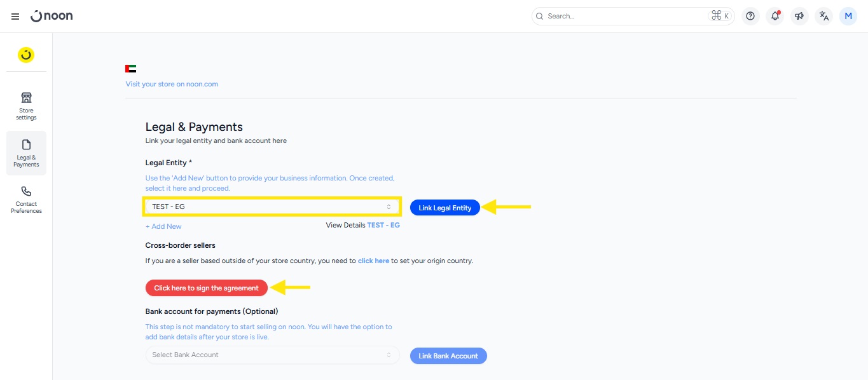This screenshot has height=380, width=868.
Task: Click the noon logo in header
Action: tap(52, 16)
